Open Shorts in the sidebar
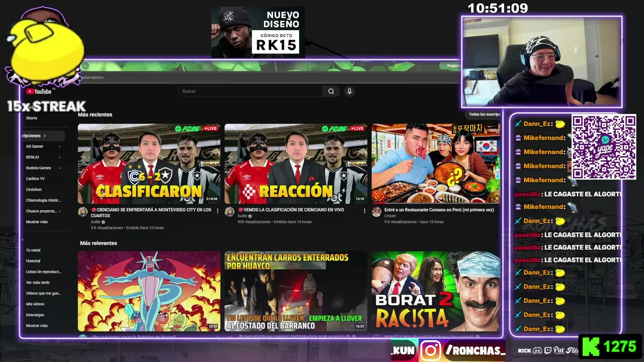The width and height of the screenshot is (644, 362). click(32, 118)
